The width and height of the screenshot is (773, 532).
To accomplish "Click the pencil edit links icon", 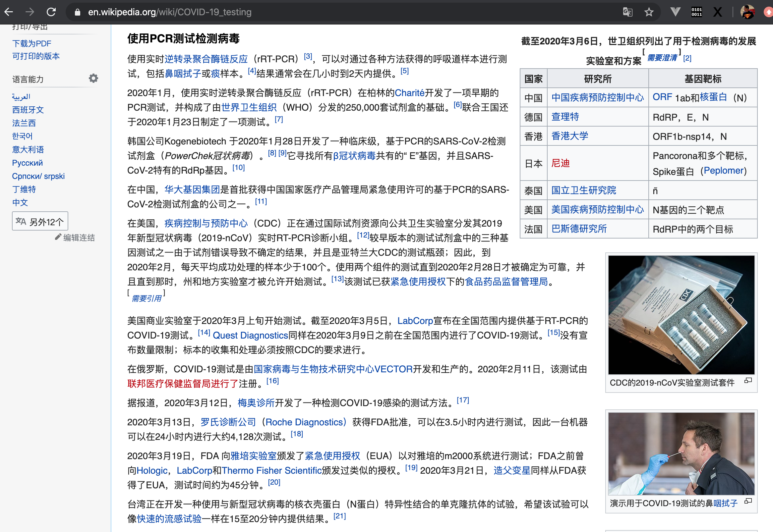I will pos(58,237).
